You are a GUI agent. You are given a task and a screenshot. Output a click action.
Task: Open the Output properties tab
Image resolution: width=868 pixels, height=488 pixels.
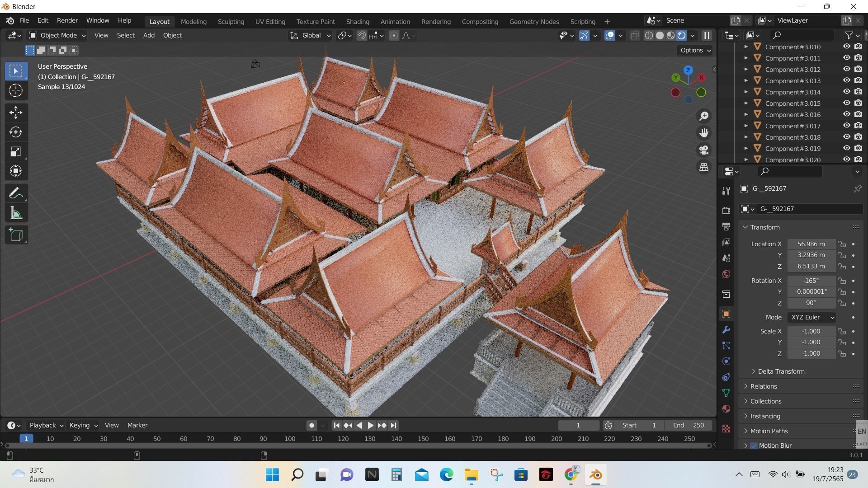point(726,226)
